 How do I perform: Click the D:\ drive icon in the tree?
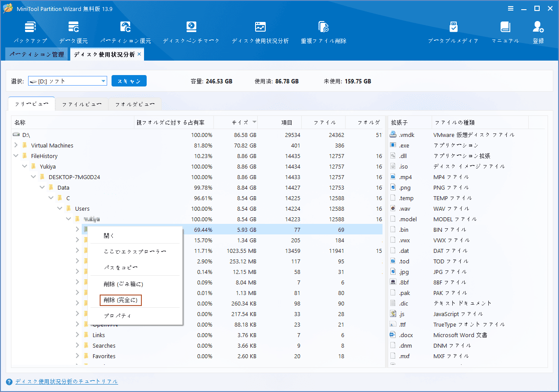(17, 135)
